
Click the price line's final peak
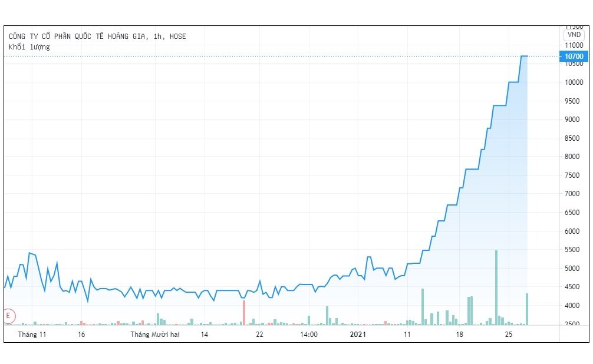click(524, 56)
